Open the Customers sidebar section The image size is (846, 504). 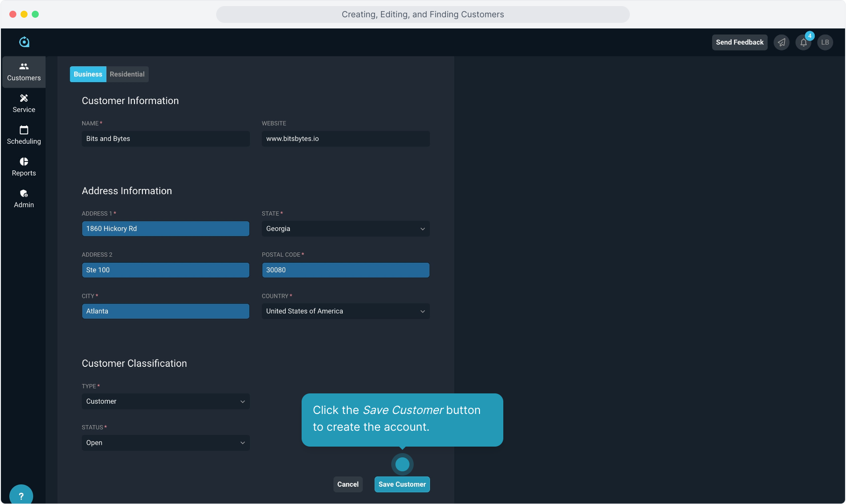click(x=24, y=72)
